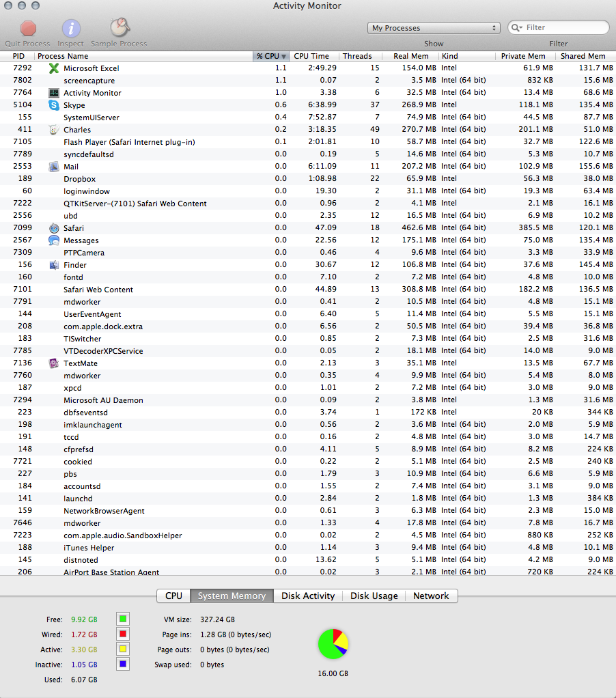Image resolution: width=616 pixels, height=698 pixels.
Task: Select the PTPCamera process row
Action: 308,253
